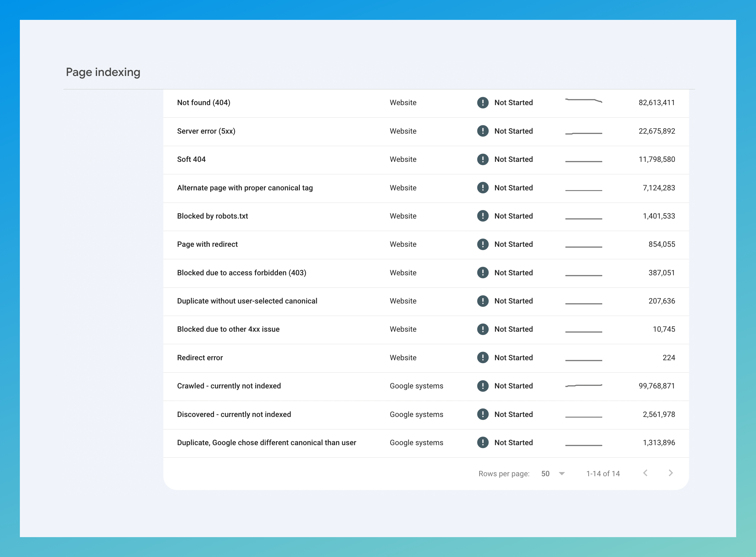Viewport: 756px width, 557px height.
Task: Click the status icon for Crawled - currently not indexed
Action: [x=483, y=386]
